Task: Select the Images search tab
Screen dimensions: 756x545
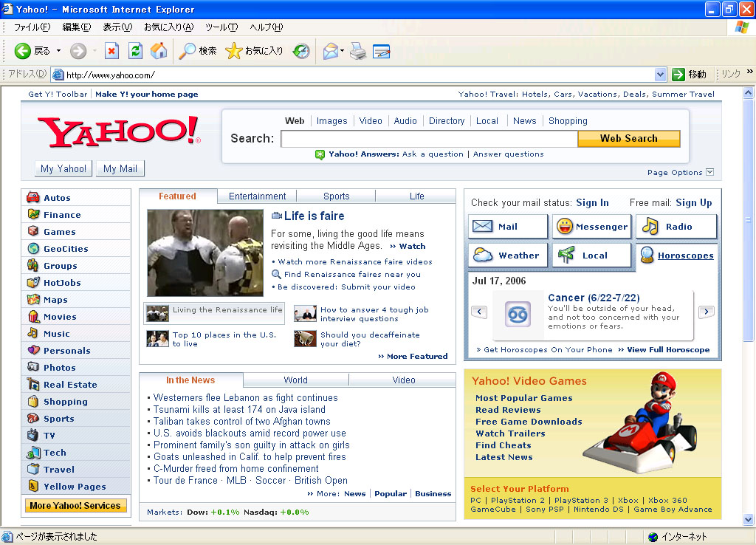Action: (x=331, y=121)
